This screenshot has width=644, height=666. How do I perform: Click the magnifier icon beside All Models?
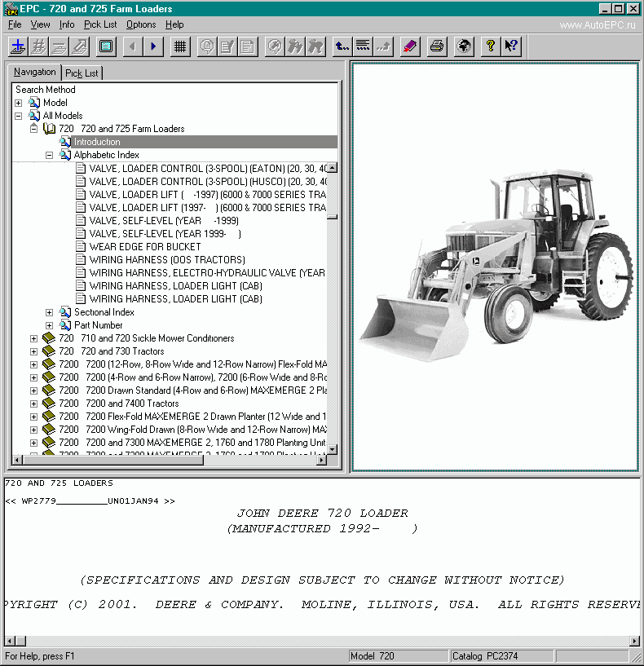[x=34, y=116]
